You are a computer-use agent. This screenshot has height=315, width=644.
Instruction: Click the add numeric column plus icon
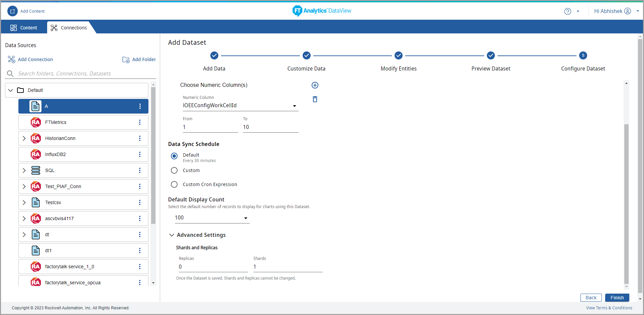(x=315, y=85)
